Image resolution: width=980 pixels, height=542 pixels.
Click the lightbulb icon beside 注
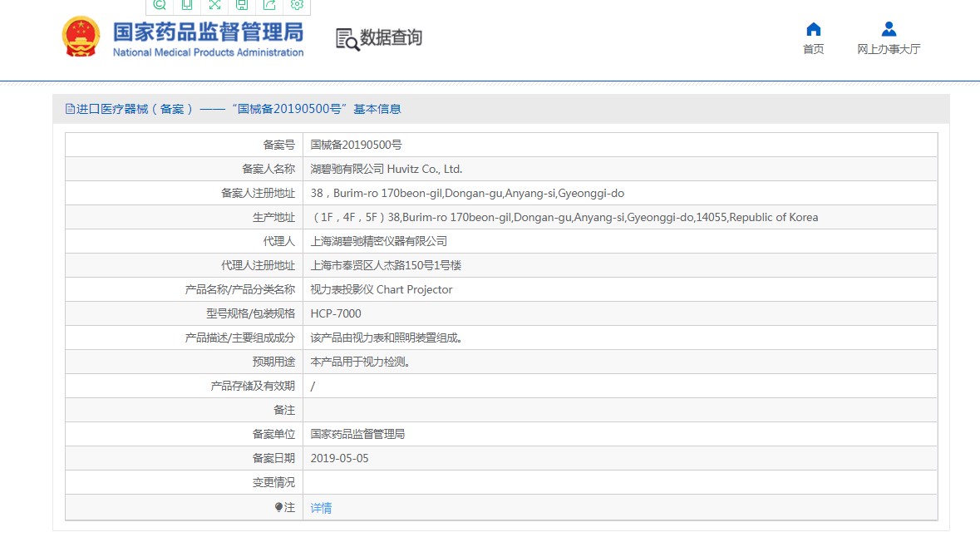pos(278,508)
